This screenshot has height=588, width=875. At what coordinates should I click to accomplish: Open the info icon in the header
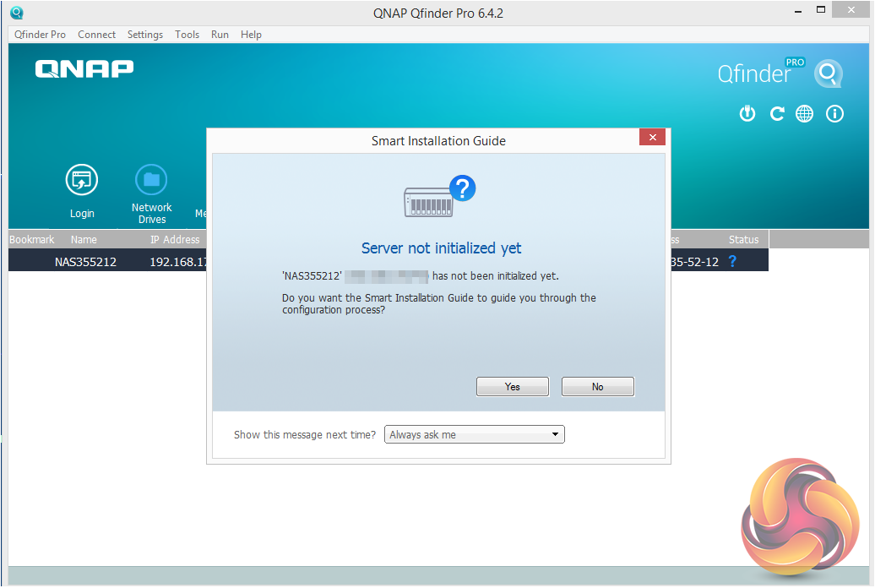tap(834, 114)
